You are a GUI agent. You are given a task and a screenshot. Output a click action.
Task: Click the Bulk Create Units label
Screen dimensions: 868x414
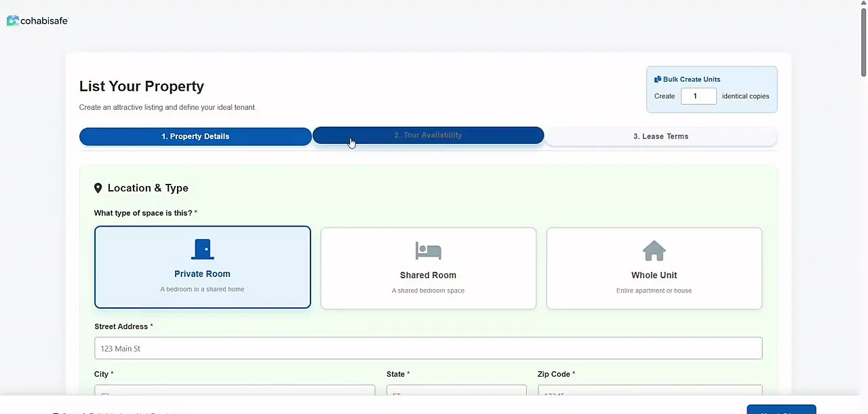click(692, 79)
